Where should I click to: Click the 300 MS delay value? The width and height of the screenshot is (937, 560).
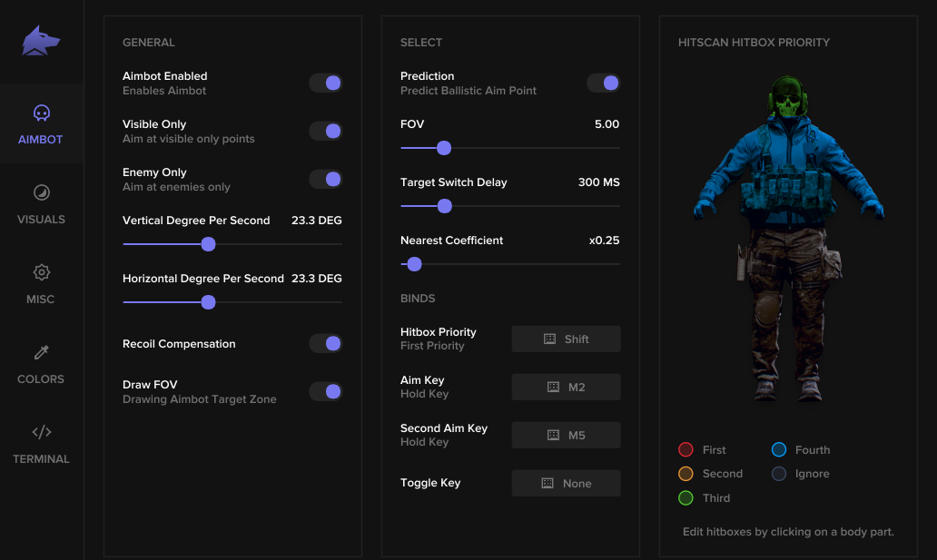(598, 182)
